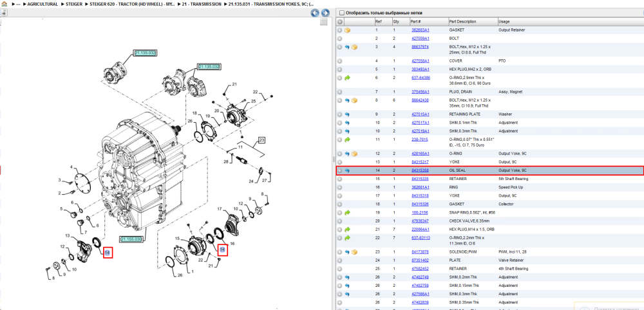The image size is (644, 310).
Task: Click the plus icon in the table header
Action: tap(339, 21)
